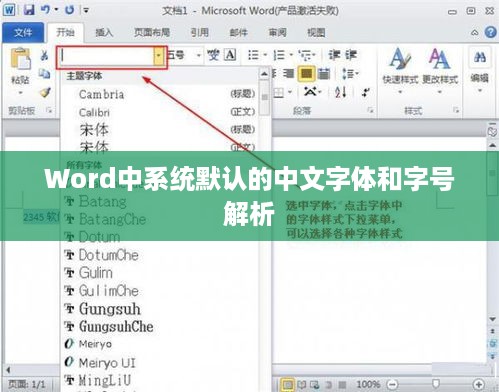Toggle the highlighted justify alignment button
This screenshot has width=499, height=392.
coord(307,73)
